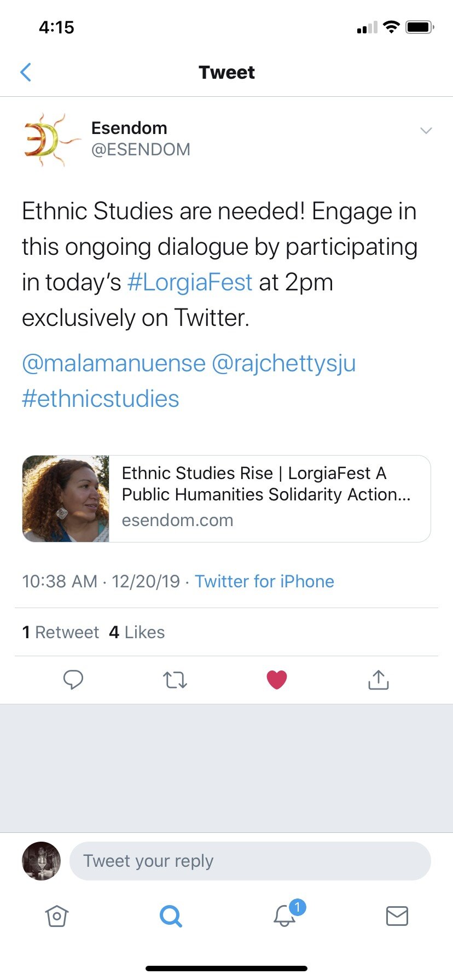Image resolution: width=453 pixels, height=980 pixels.
Task: Open the esendom.com link card
Action: [226, 499]
